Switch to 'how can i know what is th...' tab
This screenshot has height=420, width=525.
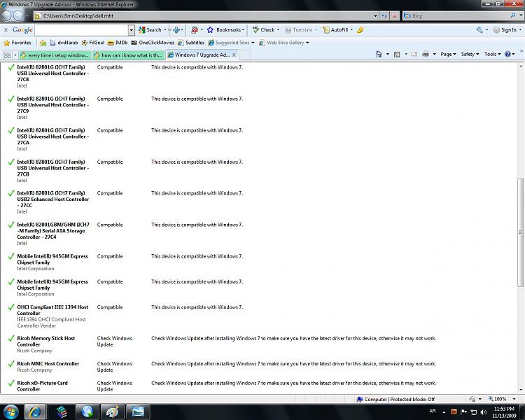[x=129, y=55]
